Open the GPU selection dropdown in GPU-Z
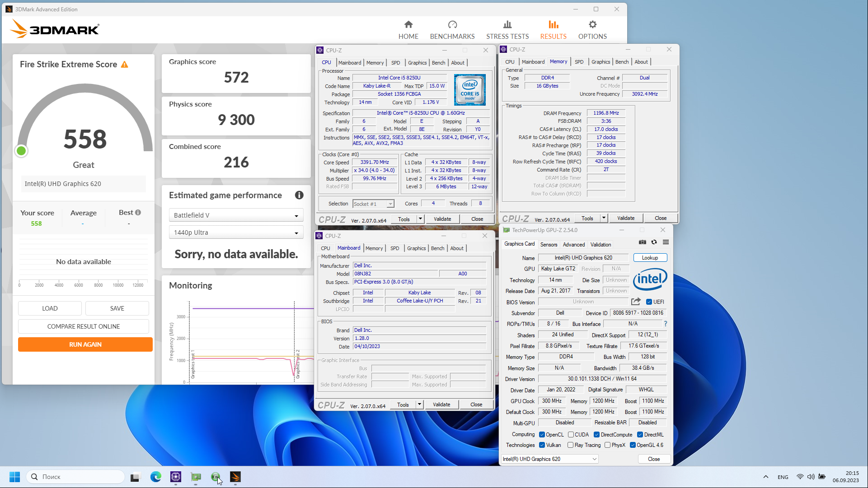The width and height of the screenshot is (868, 488). coord(550,459)
